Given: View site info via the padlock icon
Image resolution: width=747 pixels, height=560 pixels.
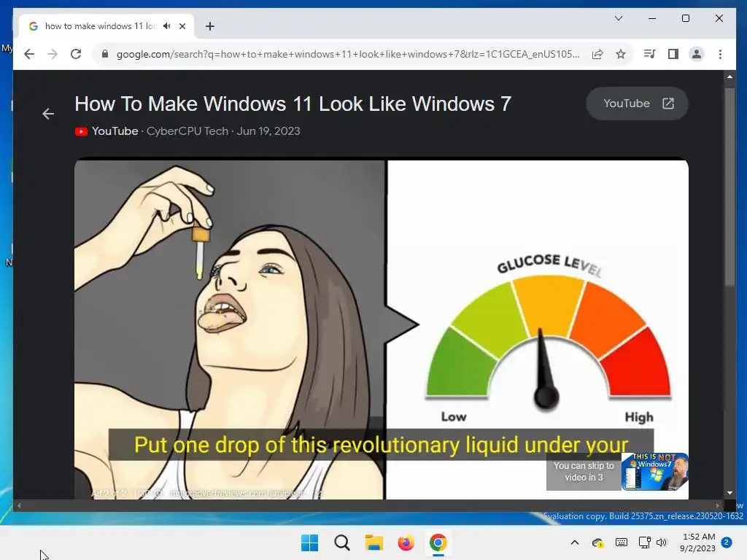Looking at the screenshot, I should 105,54.
